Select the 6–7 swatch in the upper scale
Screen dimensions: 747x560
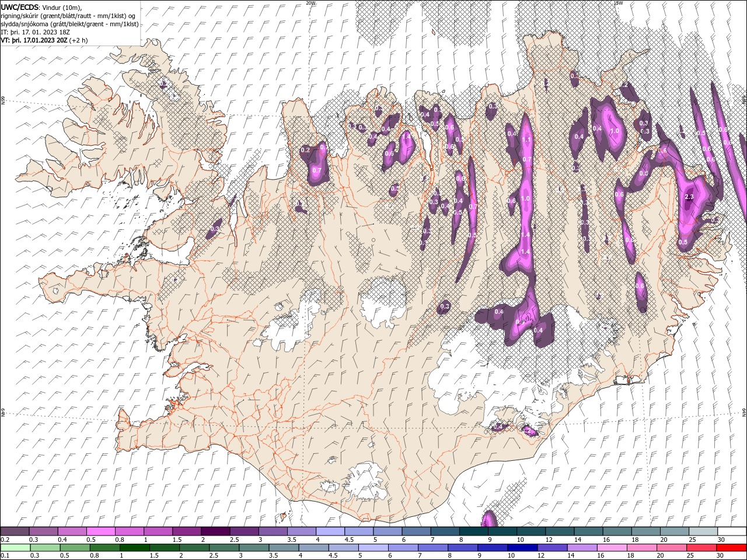point(416,531)
